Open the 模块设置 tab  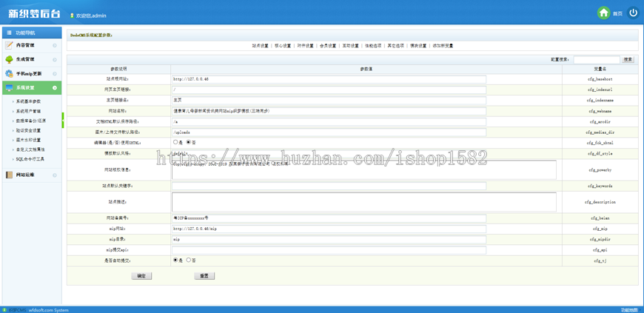(x=418, y=46)
